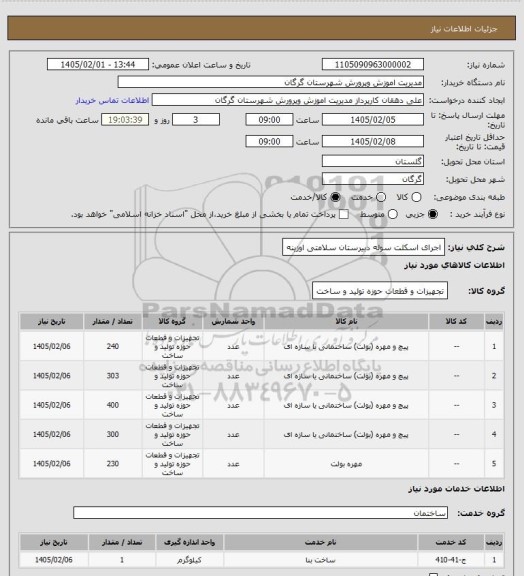
Task: Click the delivery city field گرگان
Action: pyautogui.click(x=373, y=179)
